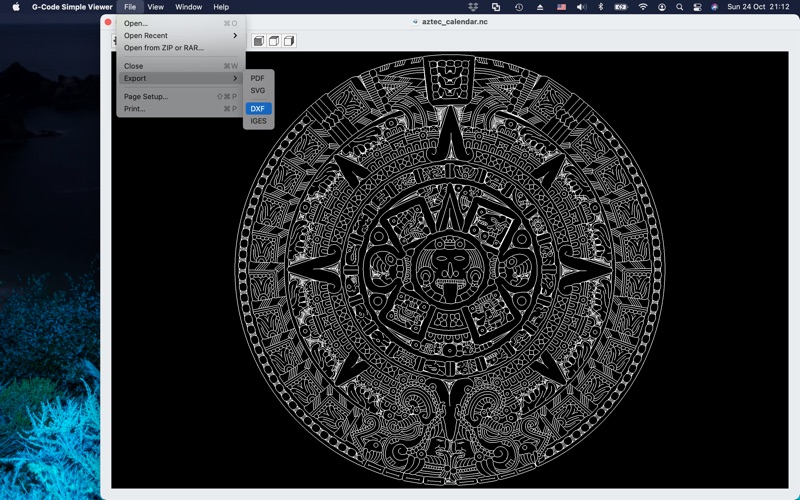Choose Close in File menu
Screen dimensions: 800x500
coord(181,66)
